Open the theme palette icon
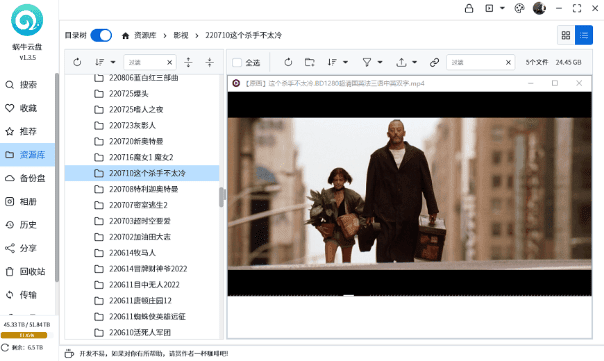604x361 pixels. pos(519,8)
